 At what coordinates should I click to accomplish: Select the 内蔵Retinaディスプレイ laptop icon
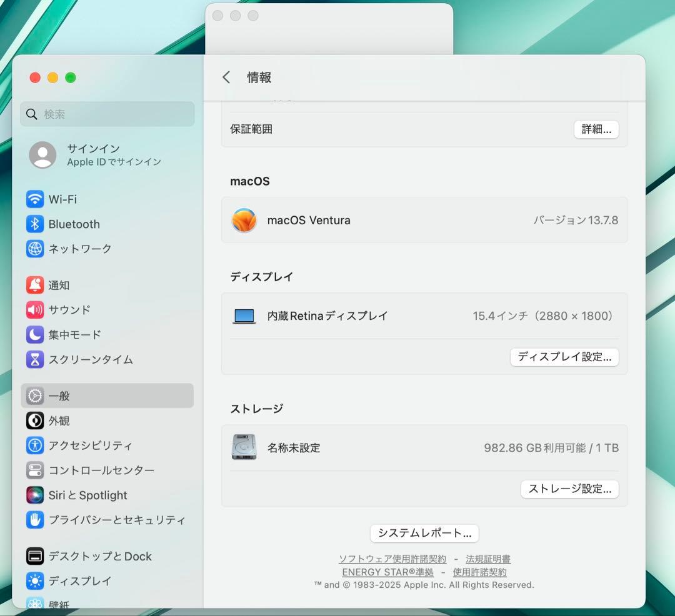click(244, 315)
